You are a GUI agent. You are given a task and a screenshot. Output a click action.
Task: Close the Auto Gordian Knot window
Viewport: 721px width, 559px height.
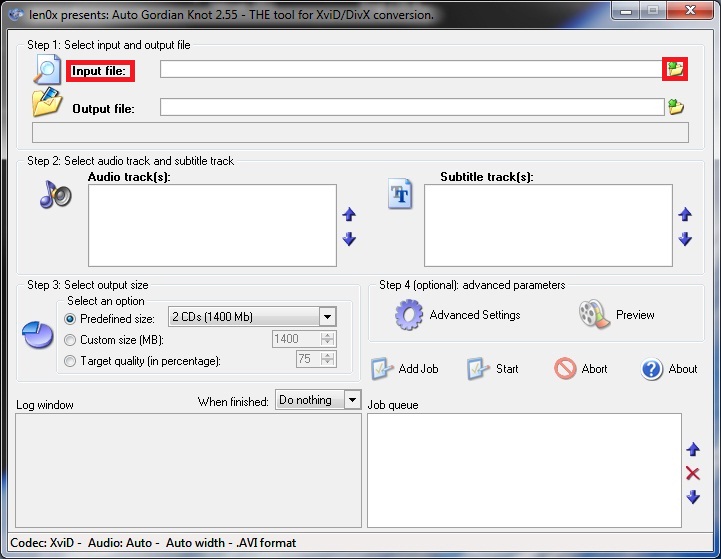[x=690, y=10]
